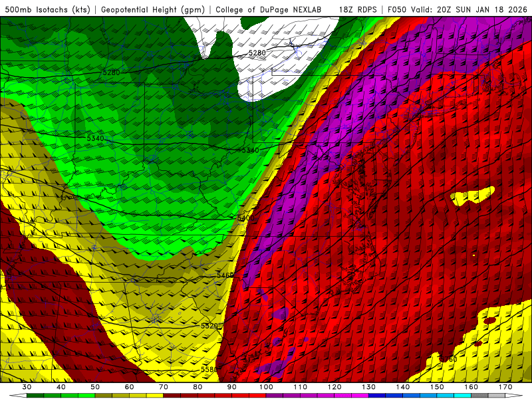Click the 5580 height contour label
The height and width of the screenshot is (399, 532).
point(209,369)
